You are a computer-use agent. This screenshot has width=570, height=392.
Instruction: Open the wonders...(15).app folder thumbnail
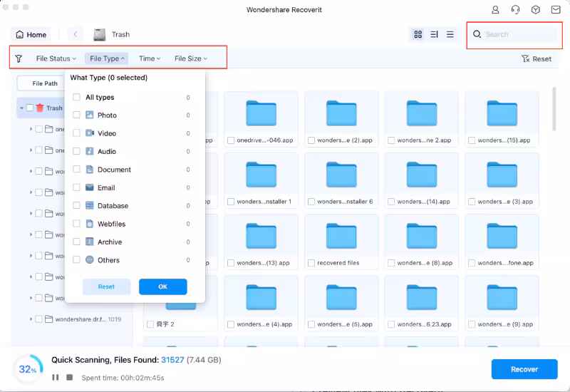click(x=502, y=113)
